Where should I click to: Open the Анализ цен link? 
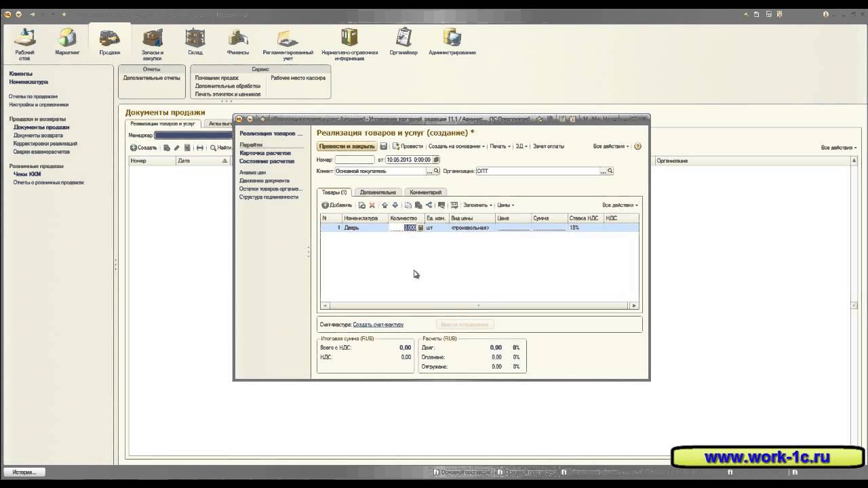253,173
